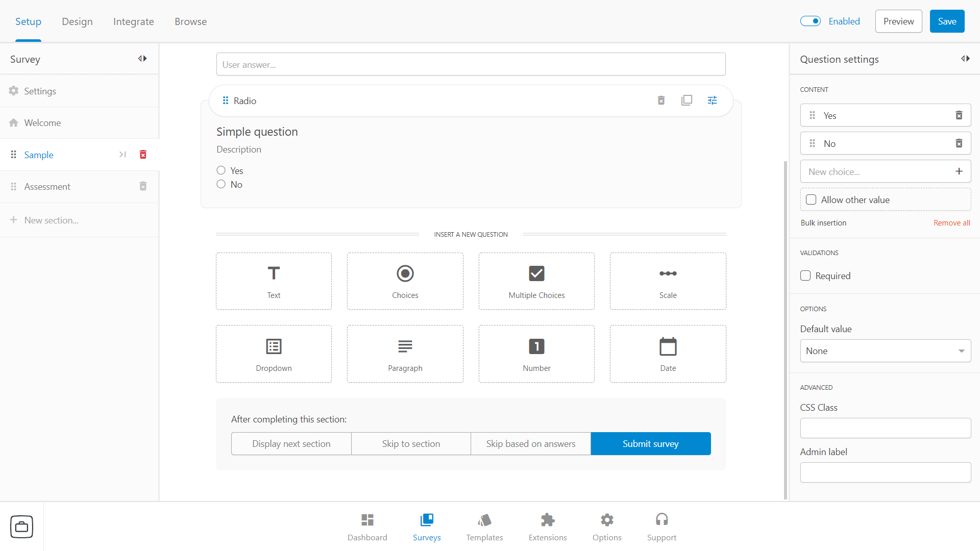Viewport: 980px width, 551px height.
Task: Click the Preview button
Action: pyautogui.click(x=898, y=21)
